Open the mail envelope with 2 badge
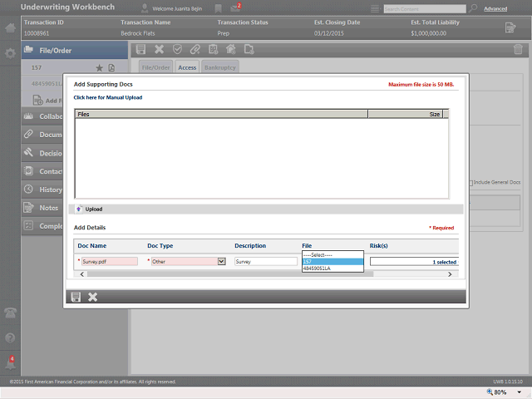532x399 pixels. [x=235, y=7]
